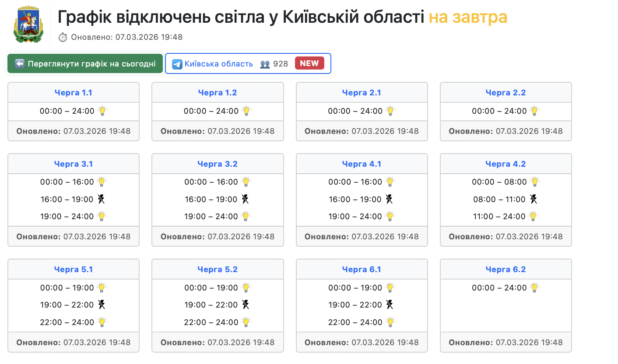The height and width of the screenshot is (364, 618).
Task: Click the light bulb icon in Черга 1.1
Action: tap(102, 111)
